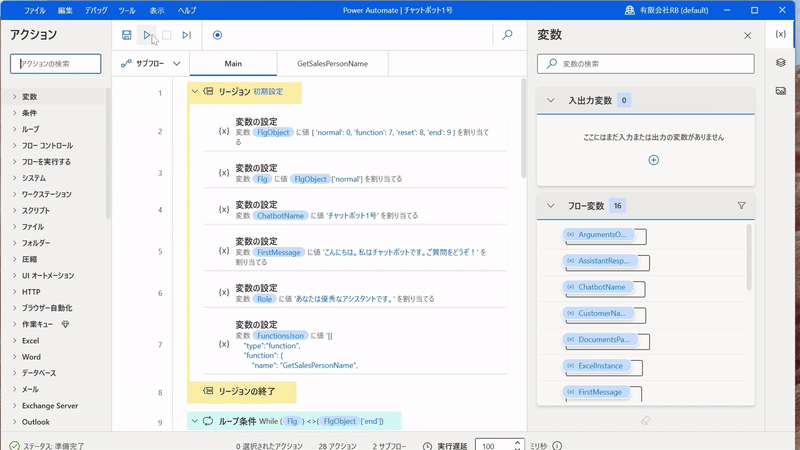Viewport: 800px width, 450px height.
Task: Open flow search magnifier icon
Action: click(507, 35)
